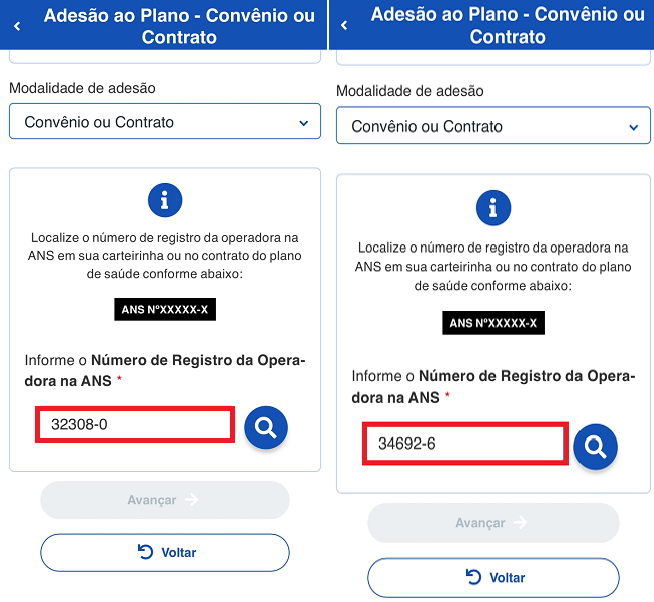Tap the back chevron in the left screen header
This screenshot has height=602, width=654.
[17, 27]
